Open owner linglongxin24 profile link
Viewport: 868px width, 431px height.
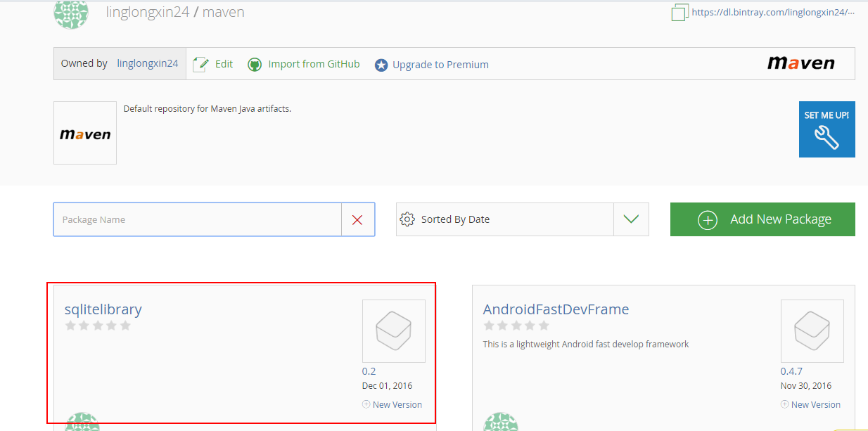(x=148, y=63)
